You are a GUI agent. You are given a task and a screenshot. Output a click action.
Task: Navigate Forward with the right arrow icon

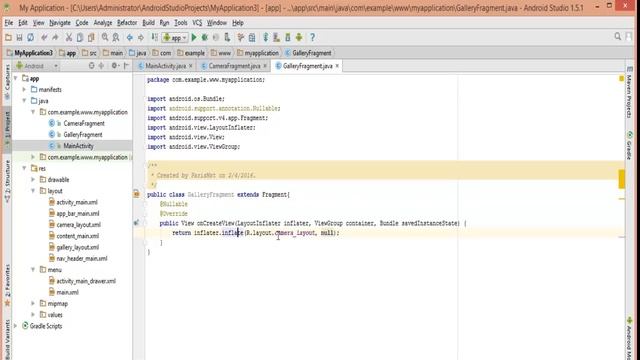click(x=141, y=38)
